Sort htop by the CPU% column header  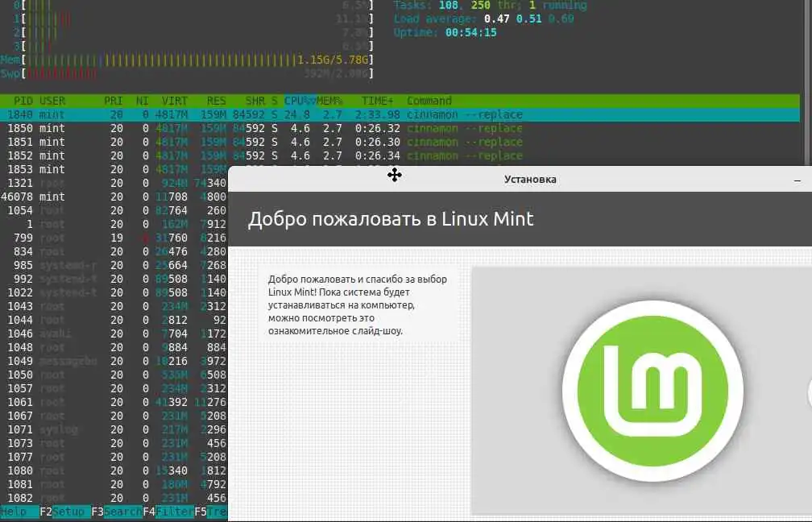coord(300,101)
